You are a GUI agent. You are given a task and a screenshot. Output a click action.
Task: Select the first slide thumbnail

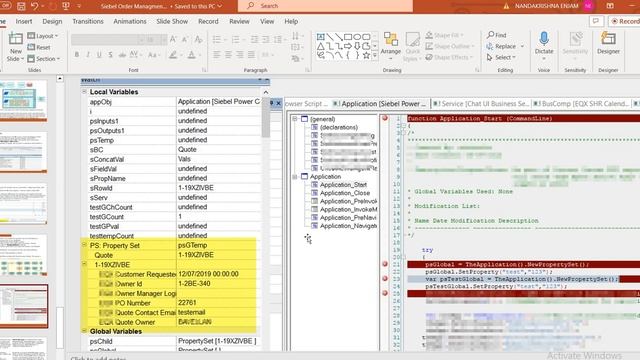(24, 100)
